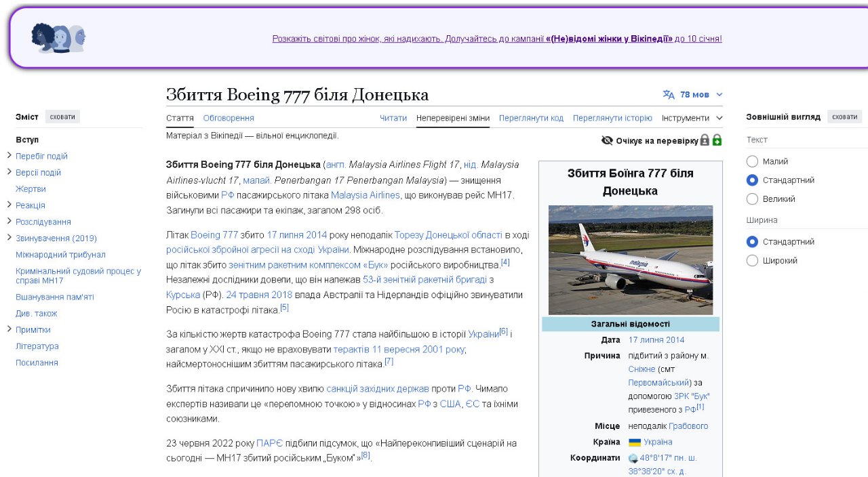Expand the Перебіг подій contents section

point(9,156)
